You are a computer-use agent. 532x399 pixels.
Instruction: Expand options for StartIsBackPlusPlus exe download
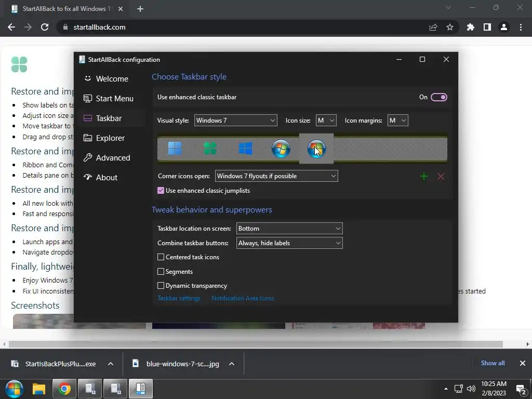pos(111,364)
